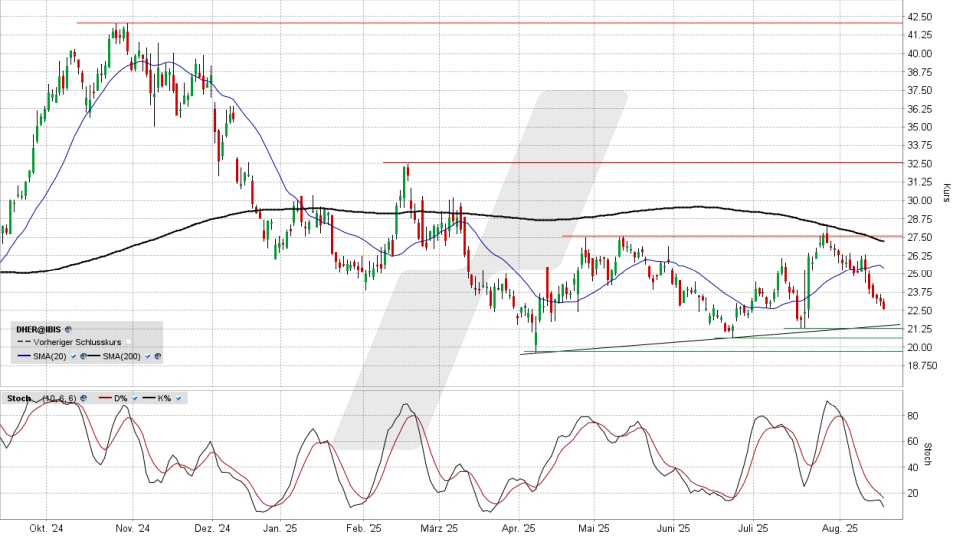Click the Dez. '24 axis label
This screenshot has height=540, width=960.
point(212,528)
